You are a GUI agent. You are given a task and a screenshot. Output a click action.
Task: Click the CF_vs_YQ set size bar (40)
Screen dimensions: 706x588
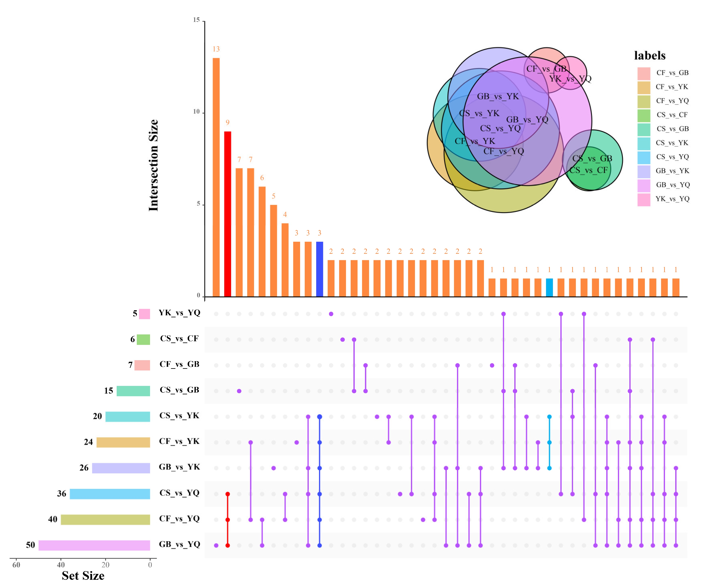105,519
